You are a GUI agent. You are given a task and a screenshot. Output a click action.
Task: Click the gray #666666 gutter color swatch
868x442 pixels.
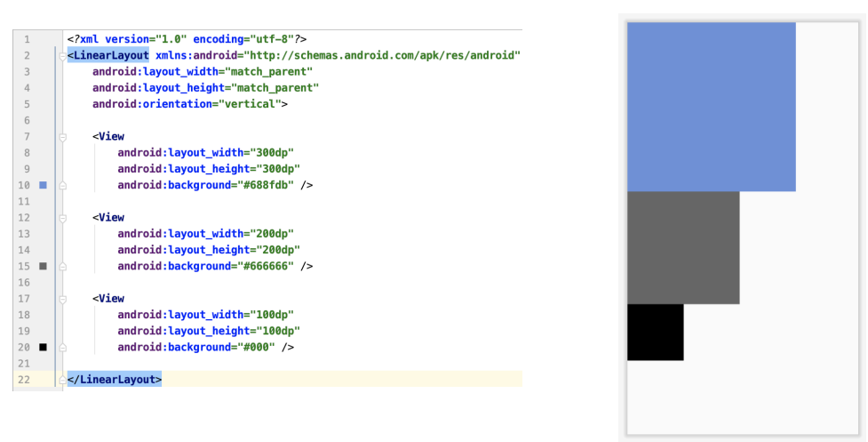coord(44,266)
